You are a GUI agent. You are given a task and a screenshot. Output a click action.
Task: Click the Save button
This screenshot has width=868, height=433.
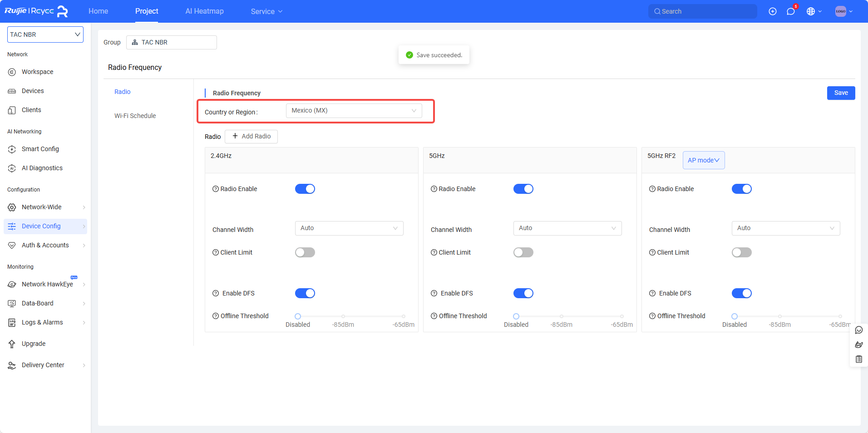(841, 93)
